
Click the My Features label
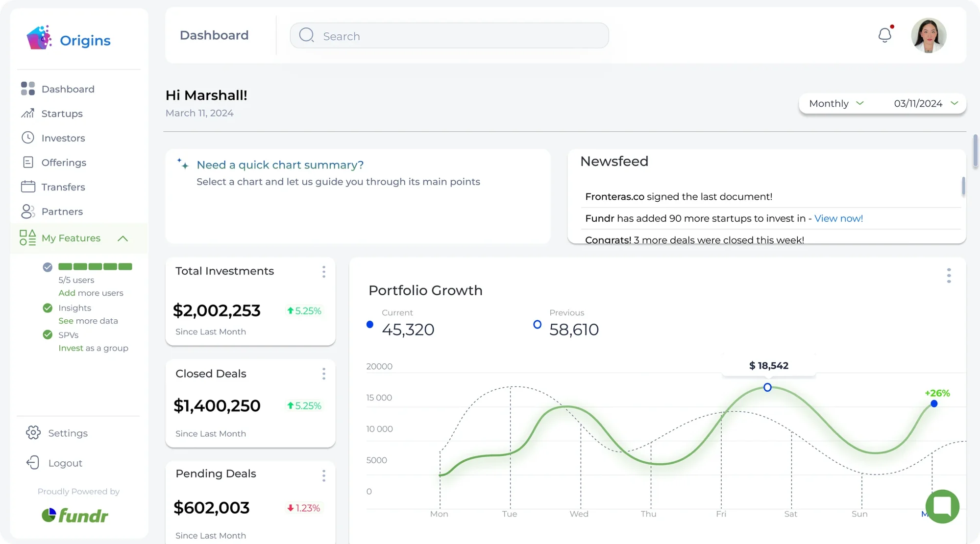pyautogui.click(x=71, y=238)
